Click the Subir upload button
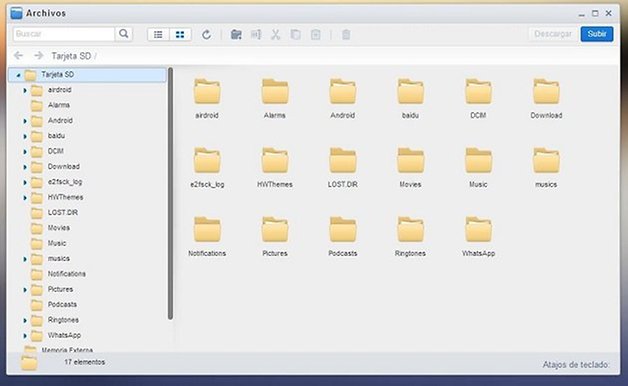The height and width of the screenshot is (386, 628). (x=597, y=34)
